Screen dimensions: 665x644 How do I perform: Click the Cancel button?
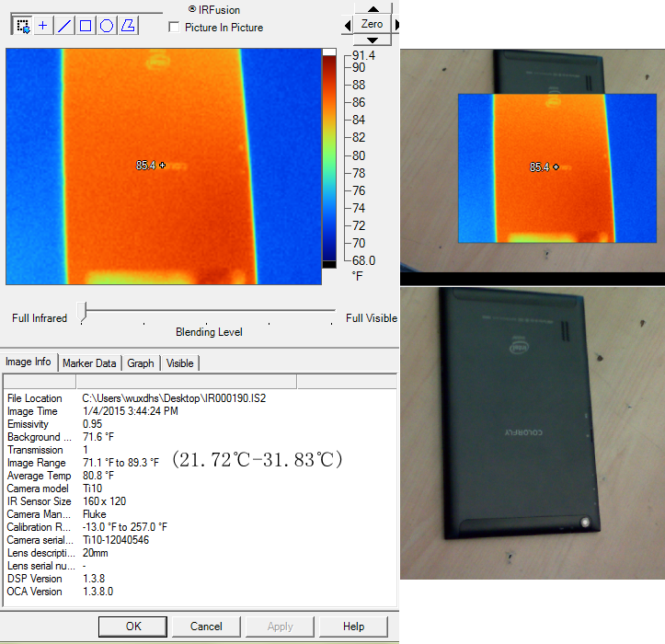[x=206, y=627]
